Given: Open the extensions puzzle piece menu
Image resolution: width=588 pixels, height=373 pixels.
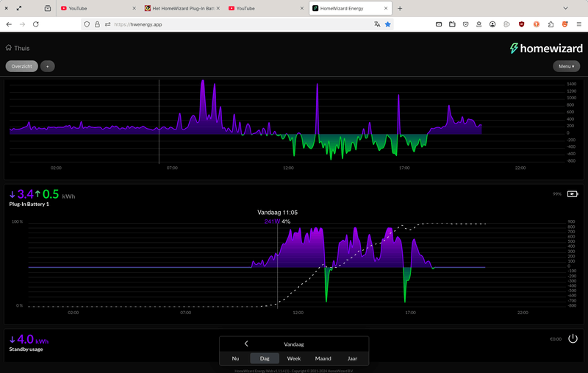Looking at the screenshot, I should pyautogui.click(x=551, y=24).
